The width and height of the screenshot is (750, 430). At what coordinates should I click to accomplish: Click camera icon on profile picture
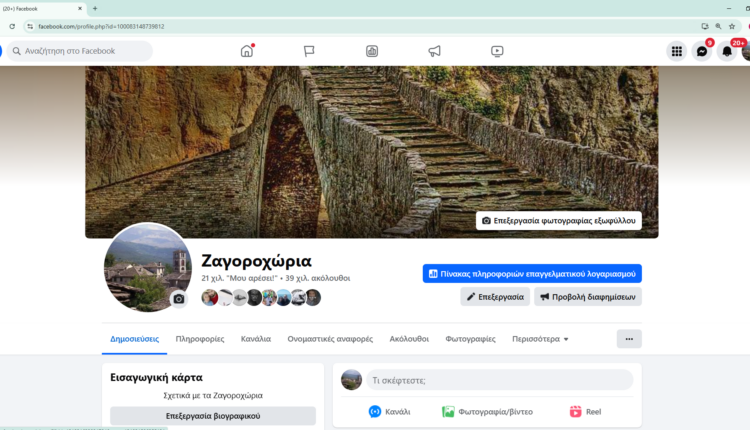click(x=179, y=298)
